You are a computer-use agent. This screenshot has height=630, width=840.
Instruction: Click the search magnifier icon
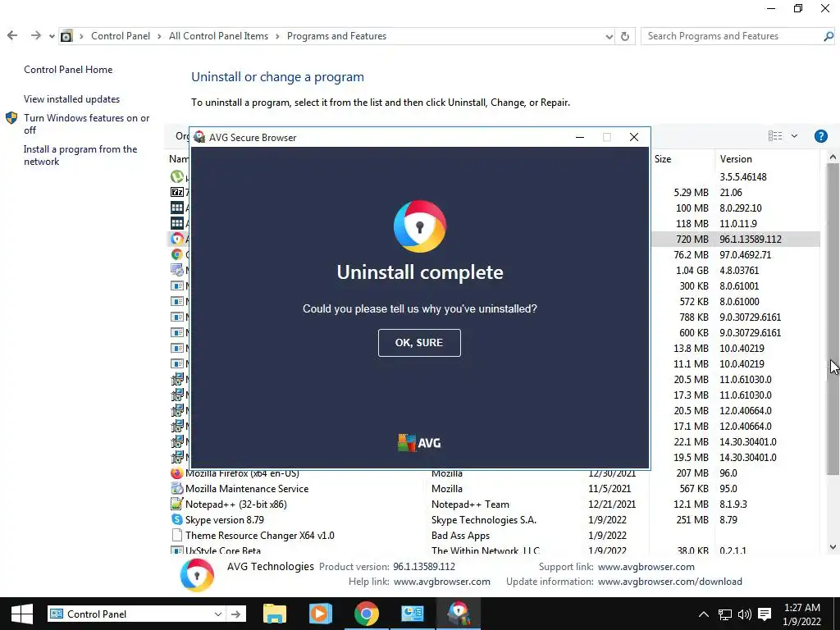829,36
